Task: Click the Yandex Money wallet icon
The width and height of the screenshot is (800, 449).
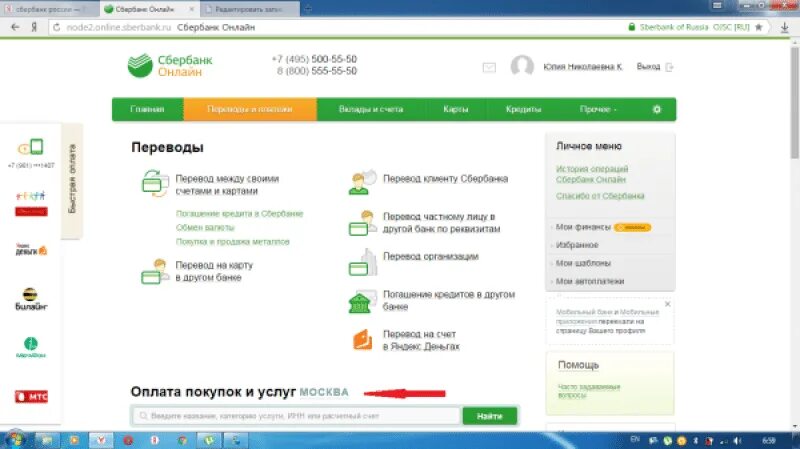Action: (362, 340)
